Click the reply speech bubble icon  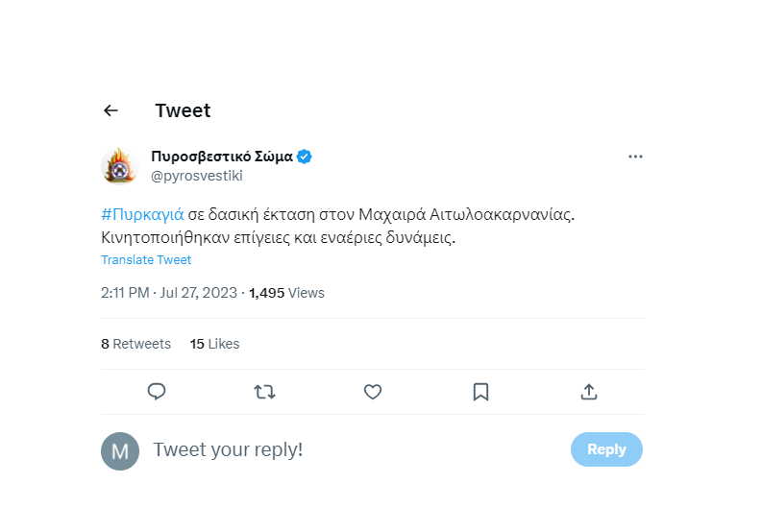(x=157, y=392)
